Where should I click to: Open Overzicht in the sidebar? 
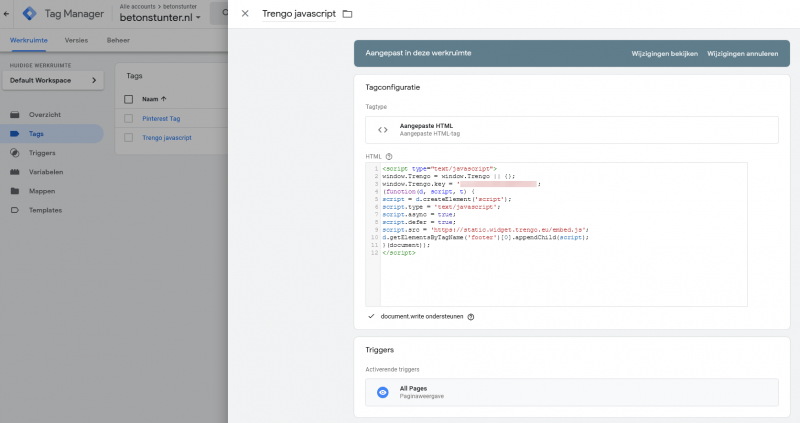44,115
